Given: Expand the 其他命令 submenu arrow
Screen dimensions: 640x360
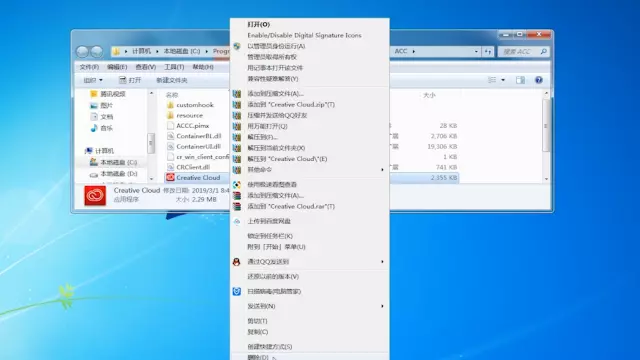Looking at the screenshot, I should (382, 170).
